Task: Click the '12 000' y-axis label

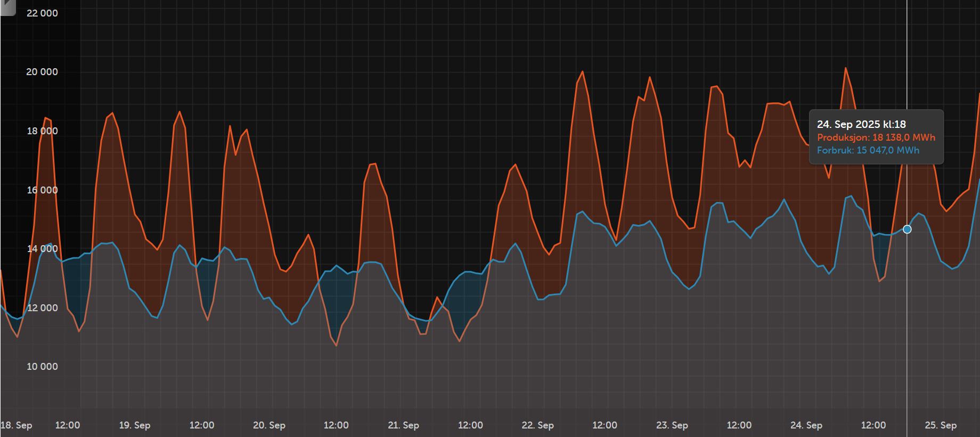Action: tap(42, 308)
